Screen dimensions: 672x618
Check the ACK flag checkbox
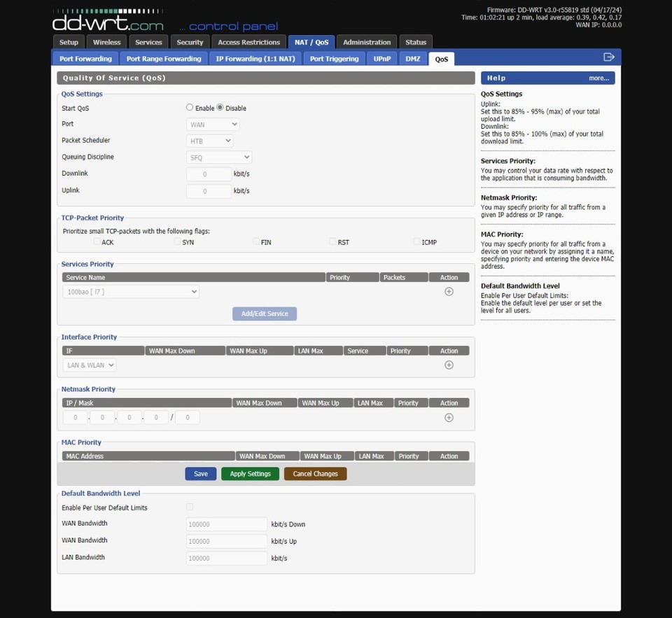point(98,241)
